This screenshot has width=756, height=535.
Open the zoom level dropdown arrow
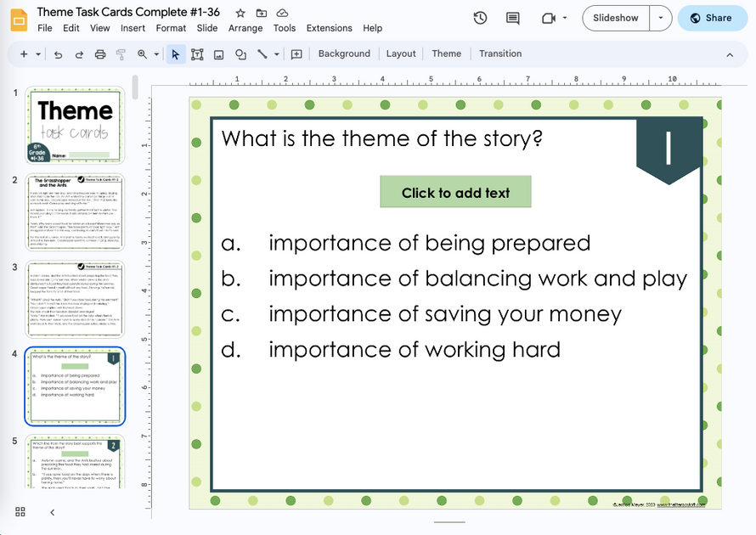[155, 53]
